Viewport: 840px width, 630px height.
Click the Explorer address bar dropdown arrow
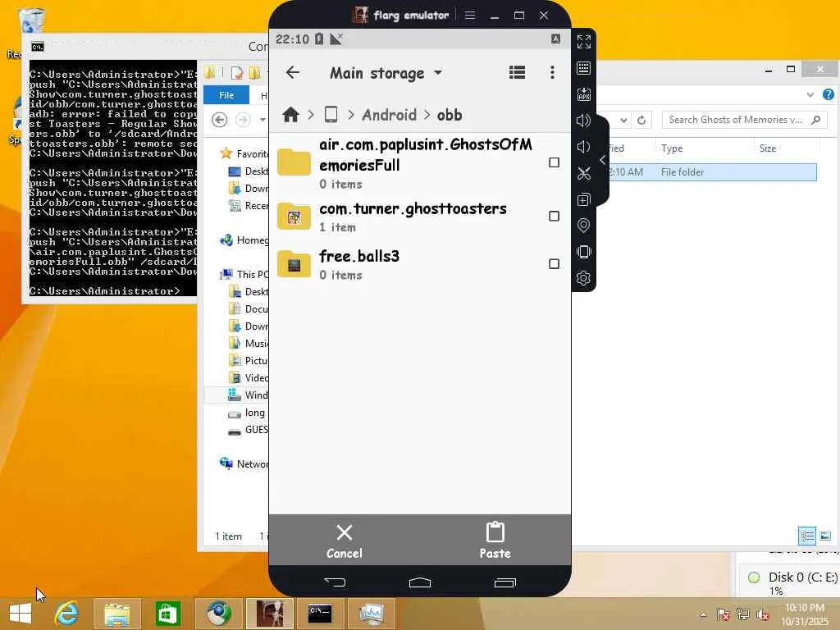pos(623,120)
